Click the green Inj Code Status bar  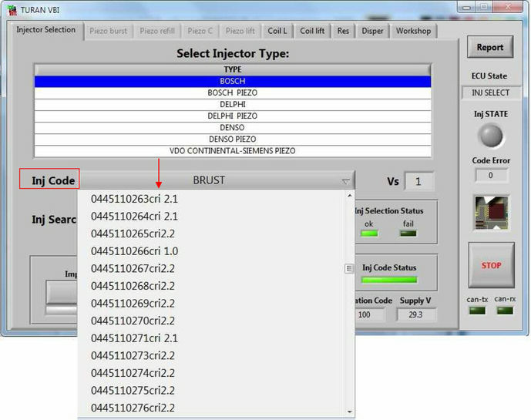[394, 280]
